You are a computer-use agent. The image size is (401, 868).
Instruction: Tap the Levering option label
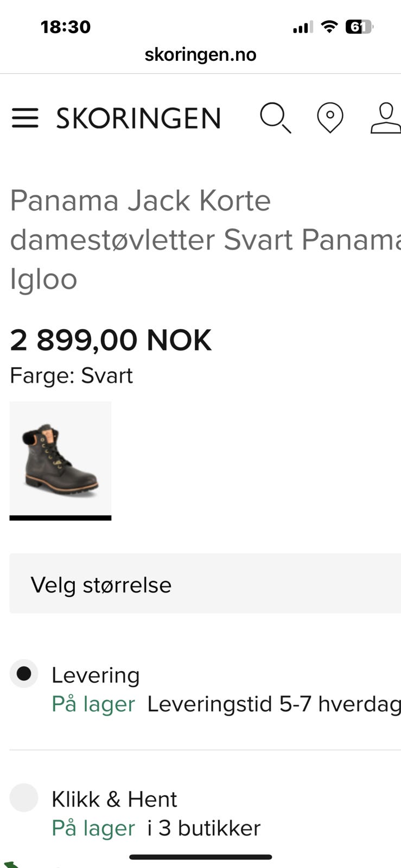coord(96,675)
